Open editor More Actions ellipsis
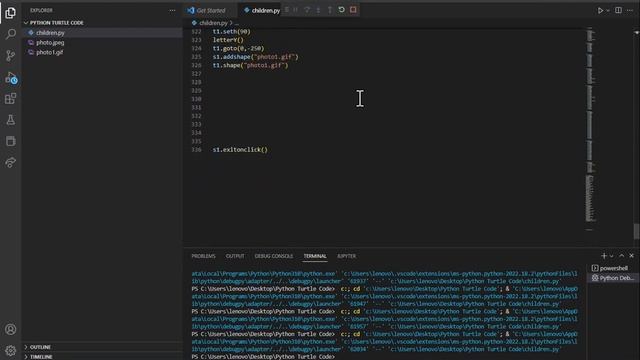Image resolution: width=640 pixels, height=360 pixels. point(630,10)
